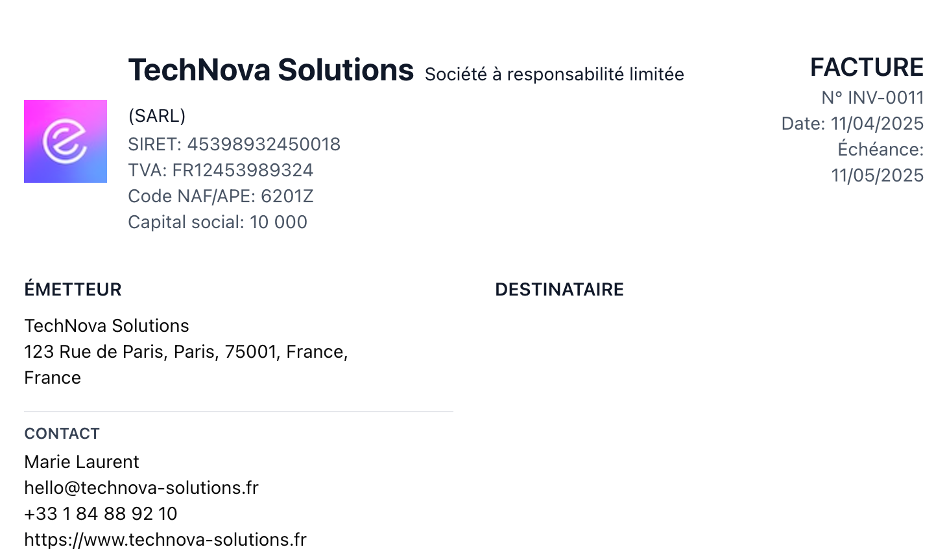This screenshot has width=947, height=560.
Task: Click the DESTINATAIRE section heading
Action: [x=559, y=290]
